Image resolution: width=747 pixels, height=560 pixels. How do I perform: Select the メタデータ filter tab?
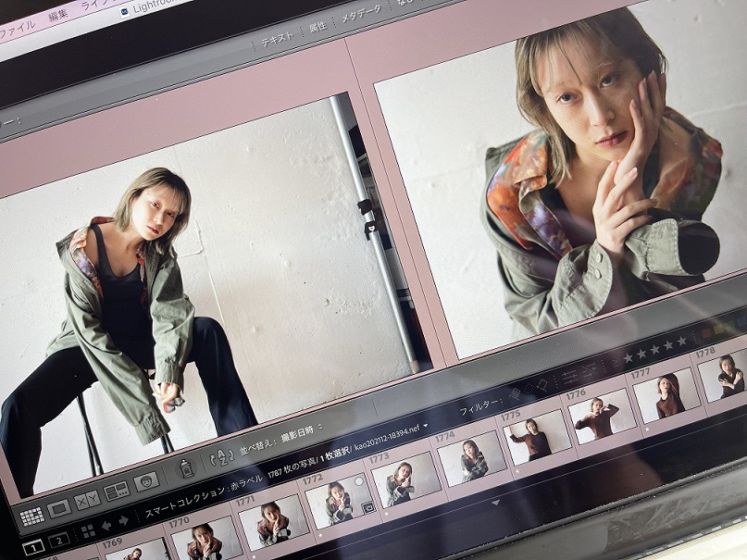pyautogui.click(x=361, y=14)
